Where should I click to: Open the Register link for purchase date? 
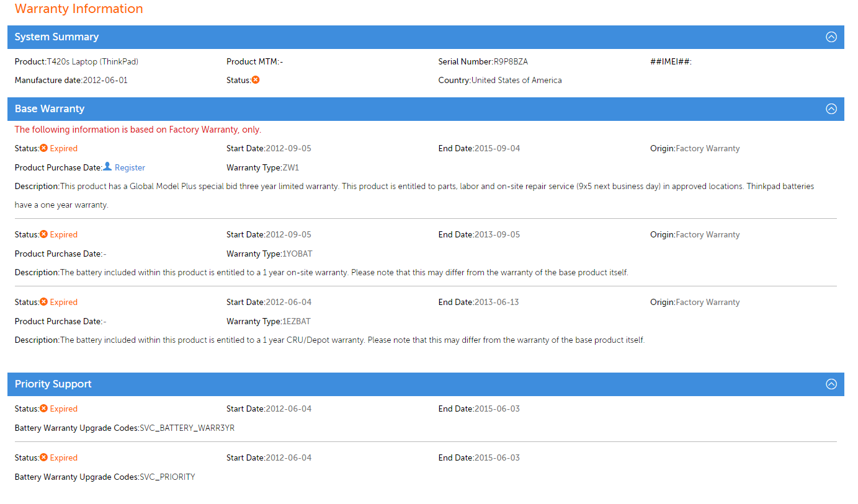click(130, 167)
